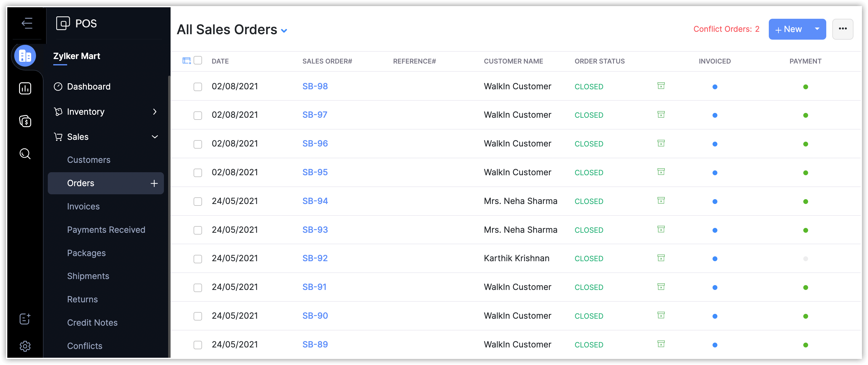
Task: Open the settings gear icon
Action: [25, 346]
